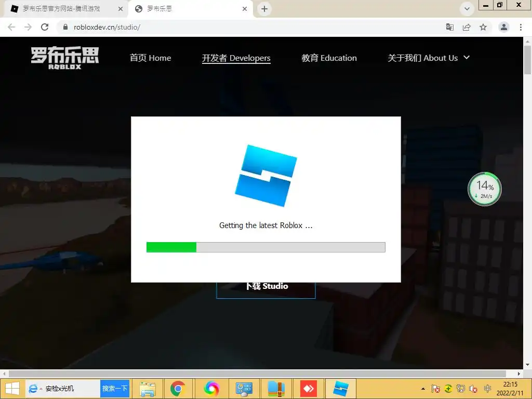Open the Roblox Studio installer taskbar icon
The height and width of the screenshot is (399, 532).
point(341,389)
